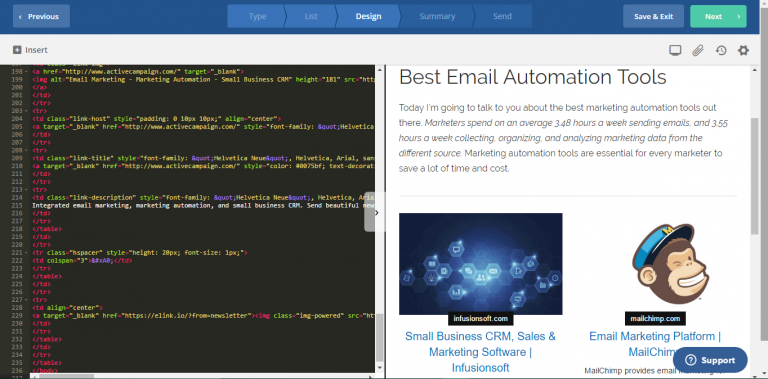The height and width of the screenshot is (379, 768).
Task: Open the Summary step
Action: 437,16
